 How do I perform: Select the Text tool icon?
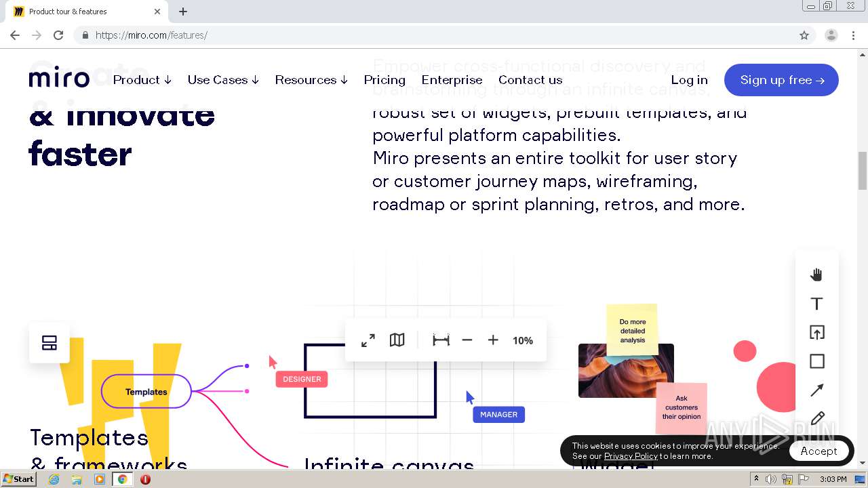(816, 304)
